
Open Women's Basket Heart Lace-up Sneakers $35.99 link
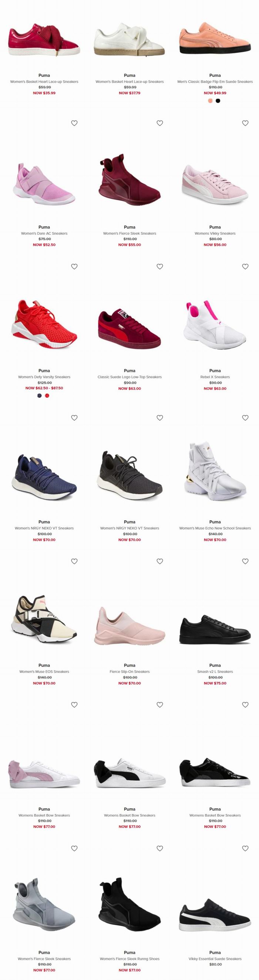tap(44, 82)
